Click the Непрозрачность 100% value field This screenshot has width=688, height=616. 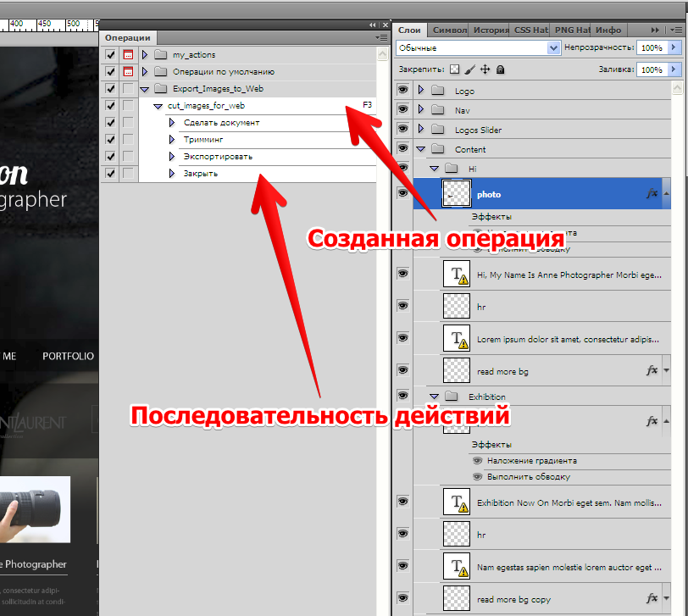pyautogui.click(x=652, y=47)
